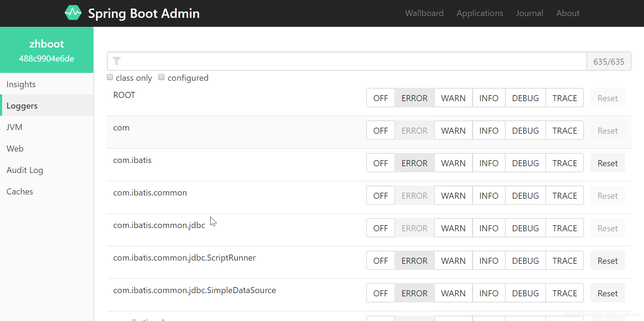Set com.ibatis.common logger to WARN
The image size is (644, 321).
tap(453, 196)
